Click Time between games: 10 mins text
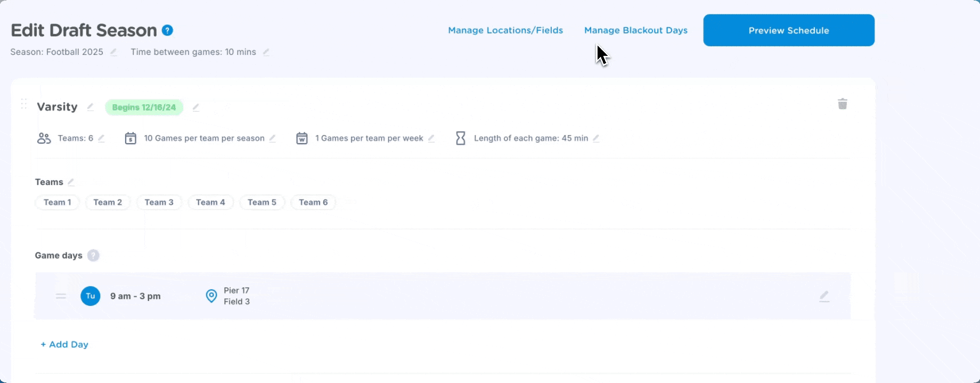This screenshot has height=383, width=980. coord(193,52)
